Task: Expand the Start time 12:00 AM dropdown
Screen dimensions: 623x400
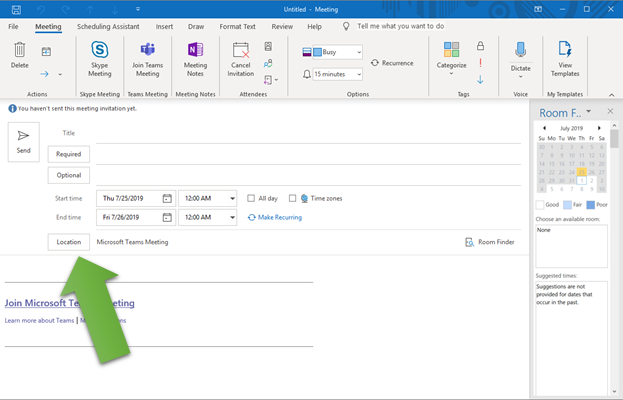Action: pos(232,198)
